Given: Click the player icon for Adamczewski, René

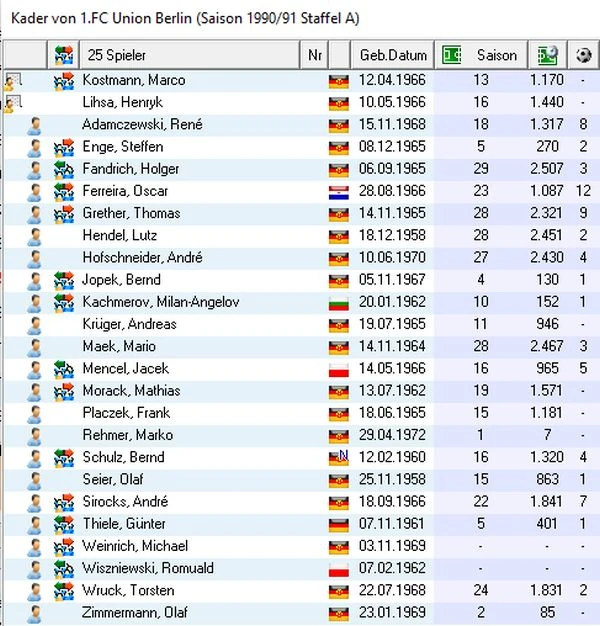Looking at the screenshot, I should [x=35, y=125].
